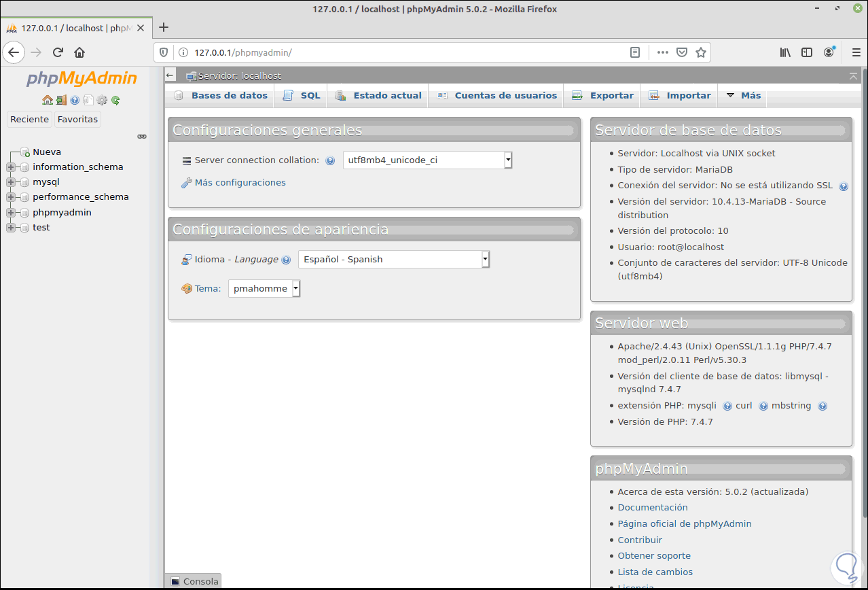Click help icon beside Server connection collation
Screen dimensions: 868x590
pos(330,161)
